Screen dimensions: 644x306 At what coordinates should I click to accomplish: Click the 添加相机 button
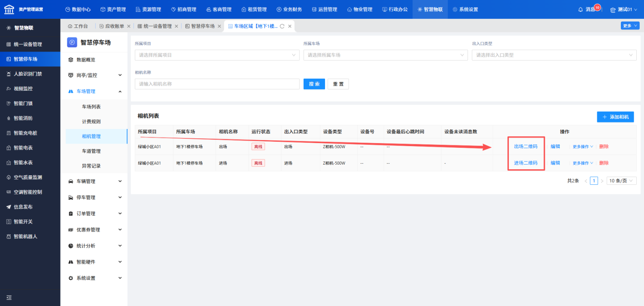click(x=615, y=117)
